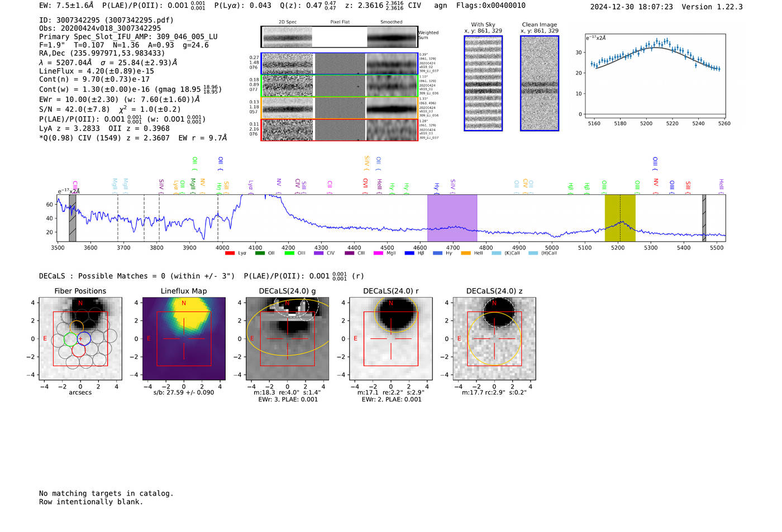Click the "Smoothed" column header
Image resolution: width=782 pixels, height=532 pixels.
point(392,22)
